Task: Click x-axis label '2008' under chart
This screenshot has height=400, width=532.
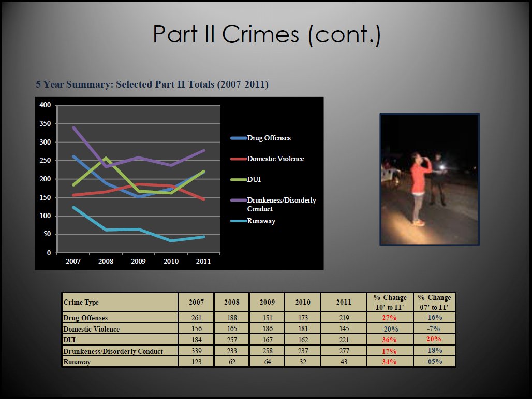Action: 106,261
